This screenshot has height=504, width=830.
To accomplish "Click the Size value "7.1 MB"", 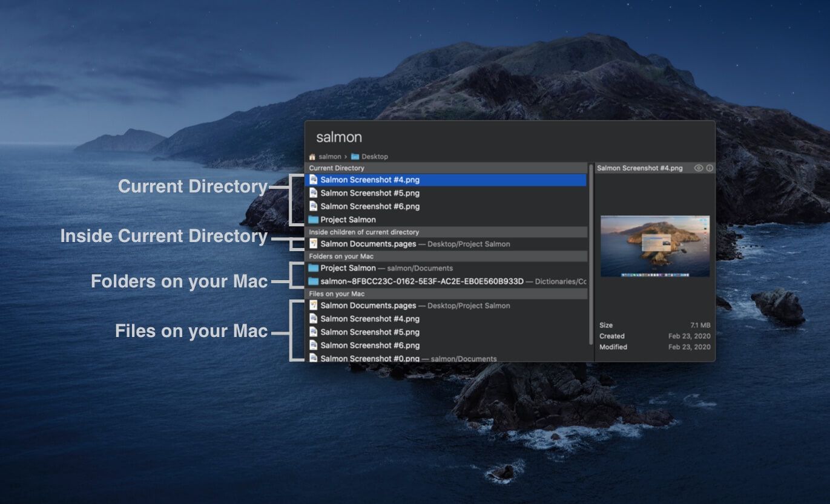I will [x=700, y=326].
